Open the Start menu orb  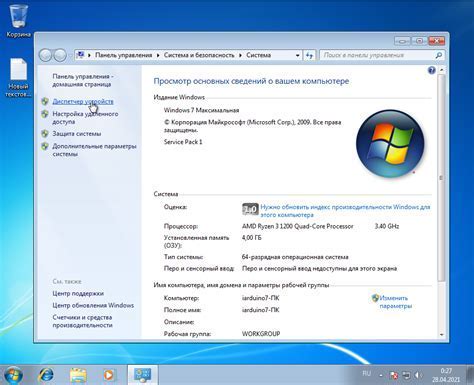pos(14,375)
